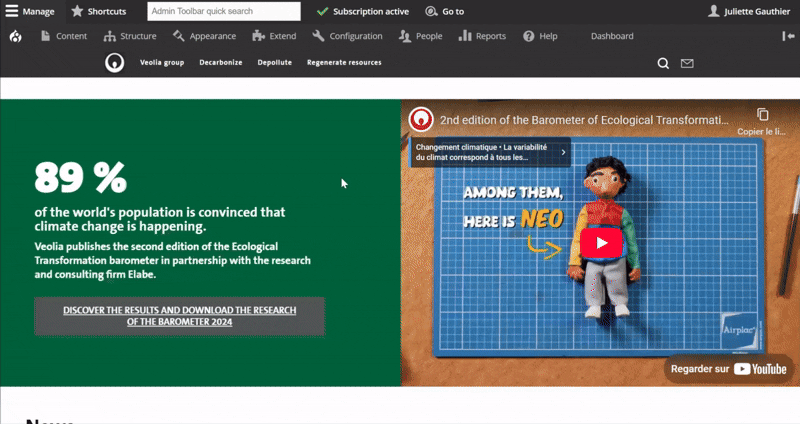Expand the Go to dropdown
The height and width of the screenshot is (424, 800).
(444, 11)
